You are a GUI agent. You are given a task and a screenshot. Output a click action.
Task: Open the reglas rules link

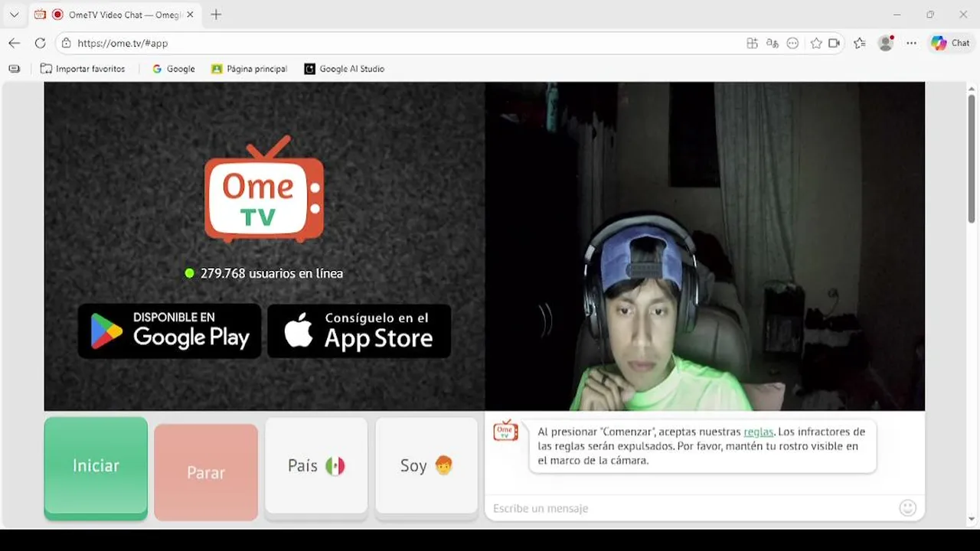[x=758, y=432]
